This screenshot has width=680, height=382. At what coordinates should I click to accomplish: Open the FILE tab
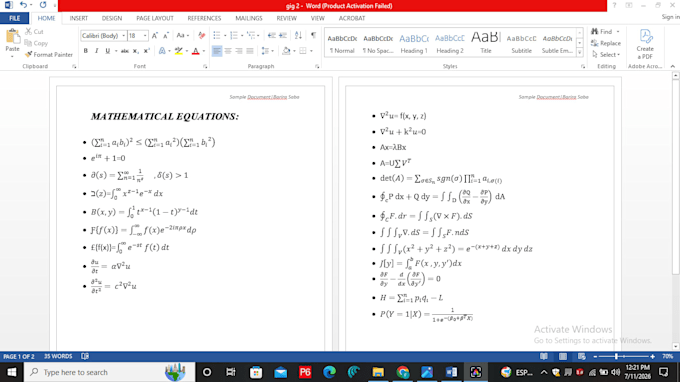tap(15, 18)
